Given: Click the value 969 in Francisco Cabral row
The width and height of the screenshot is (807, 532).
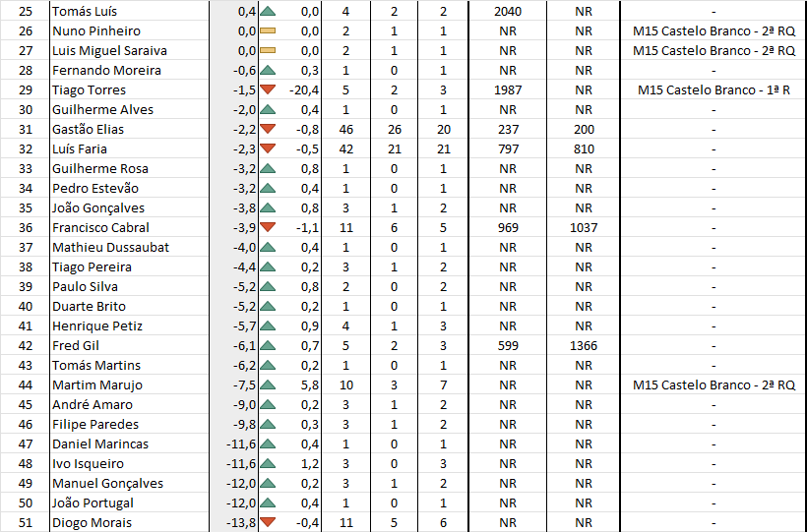Looking at the screenshot, I should point(508,227).
